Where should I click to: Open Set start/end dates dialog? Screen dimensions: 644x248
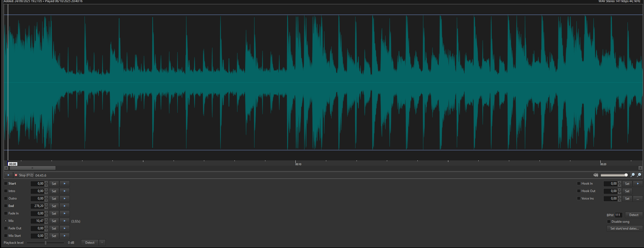tap(624, 229)
